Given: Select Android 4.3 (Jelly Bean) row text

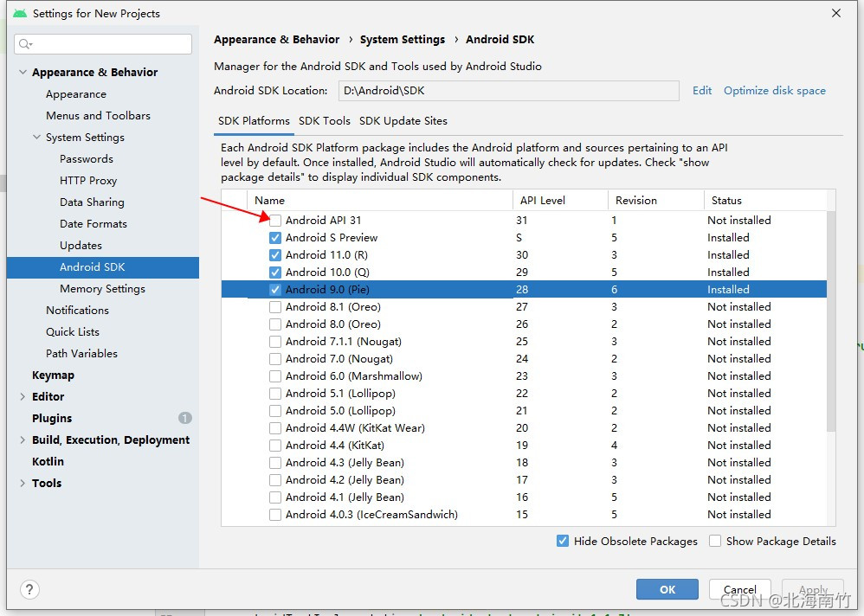Looking at the screenshot, I should [345, 463].
